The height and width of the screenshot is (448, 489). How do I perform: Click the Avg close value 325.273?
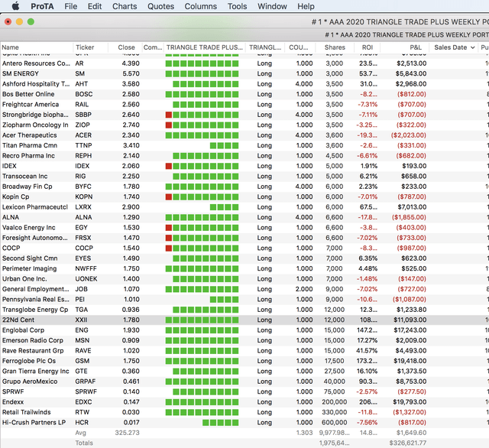click(127, 433)
